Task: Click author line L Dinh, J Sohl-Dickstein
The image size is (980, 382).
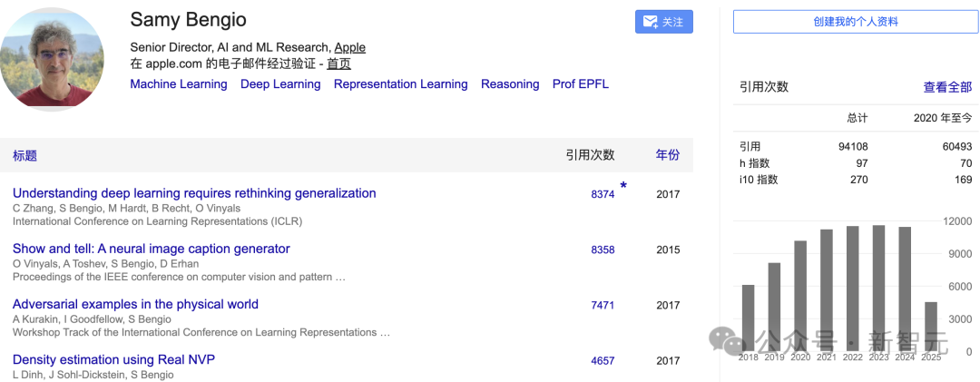Action: (x=93, y=375)
